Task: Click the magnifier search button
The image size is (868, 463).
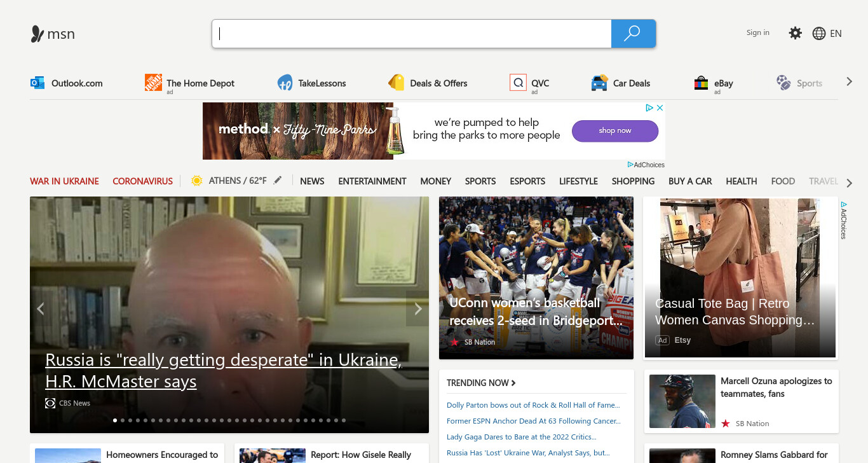Action: pos(633,34)
